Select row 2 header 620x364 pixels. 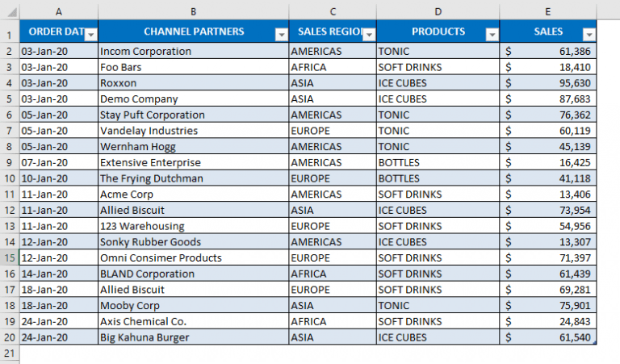pos(10,51)
